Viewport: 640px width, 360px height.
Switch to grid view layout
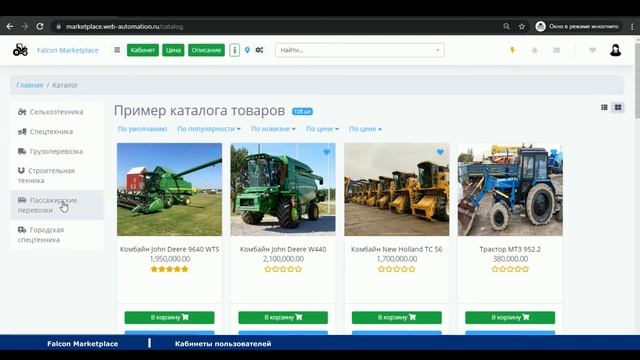click(618, 107)
